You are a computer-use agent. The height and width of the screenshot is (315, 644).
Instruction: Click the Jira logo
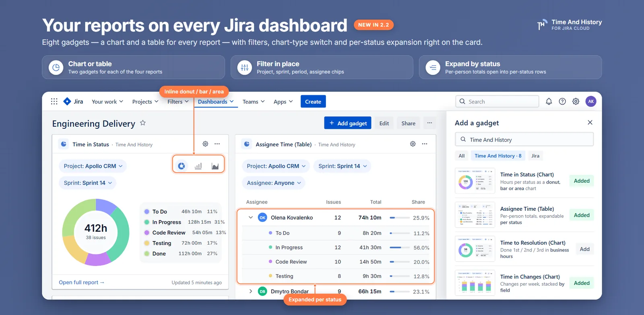pyautogui.click(x=73, y=101)
